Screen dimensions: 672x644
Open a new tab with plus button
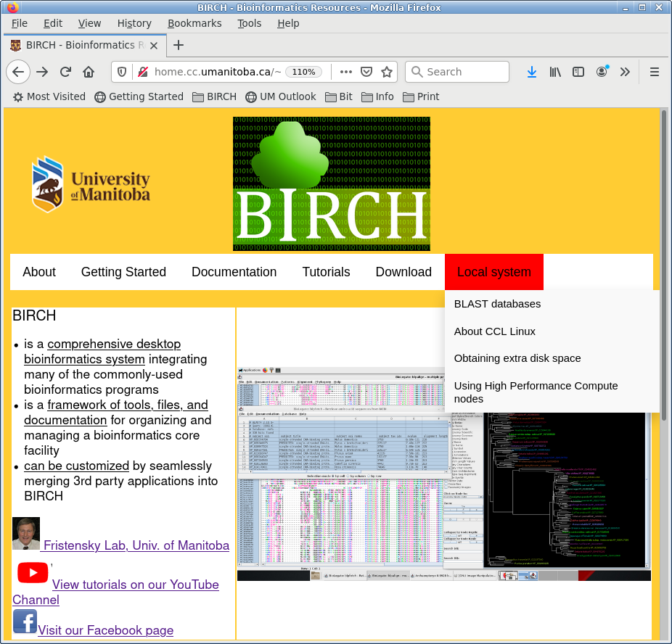tap(179, 45)
